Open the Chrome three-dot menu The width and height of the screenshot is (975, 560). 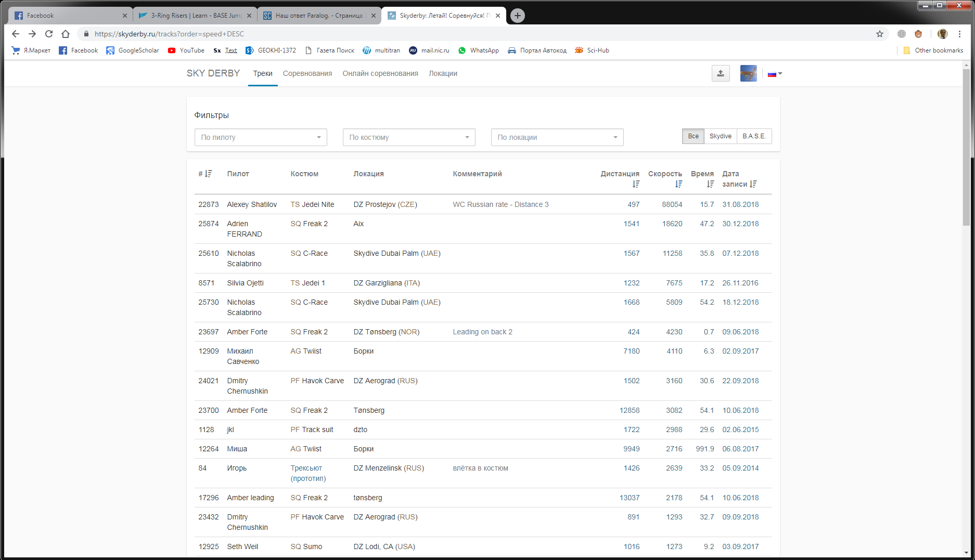(960, 34)
